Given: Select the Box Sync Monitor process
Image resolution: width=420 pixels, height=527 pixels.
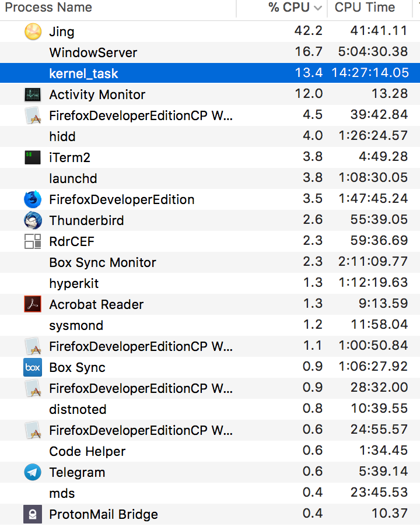Looking at the screenshot, I should pyautogui.click(x=103, y=262).
